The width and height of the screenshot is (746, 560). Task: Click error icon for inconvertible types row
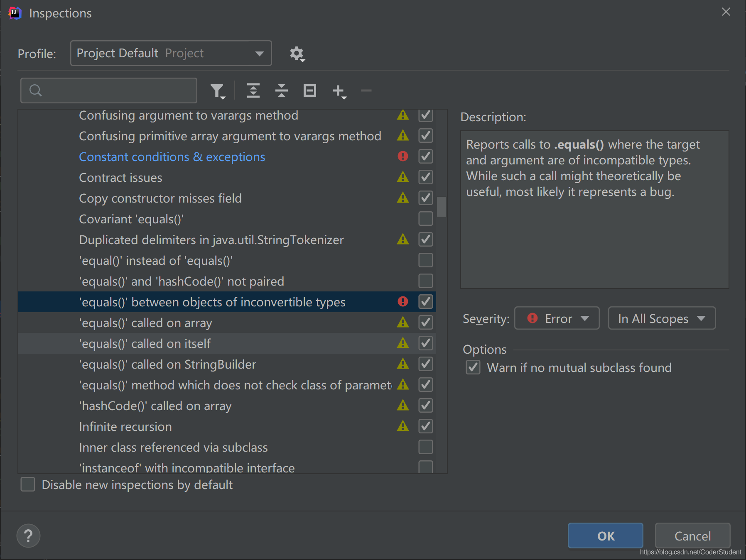click(403, 301)
